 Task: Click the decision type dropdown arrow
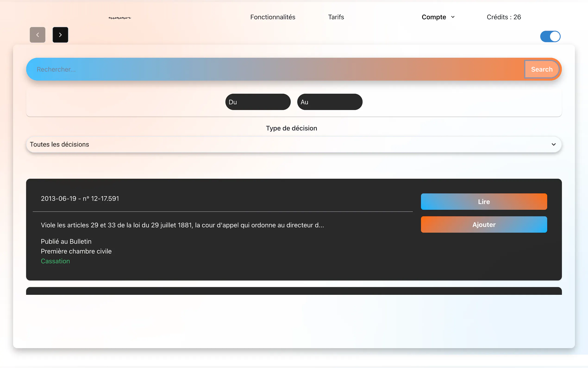(x=554, y=144)
